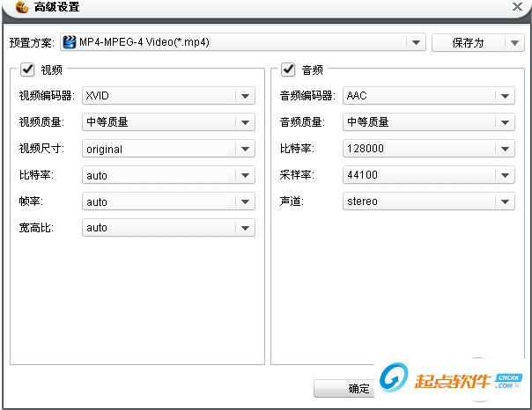Click the 采样率 label

click(297, 175)
